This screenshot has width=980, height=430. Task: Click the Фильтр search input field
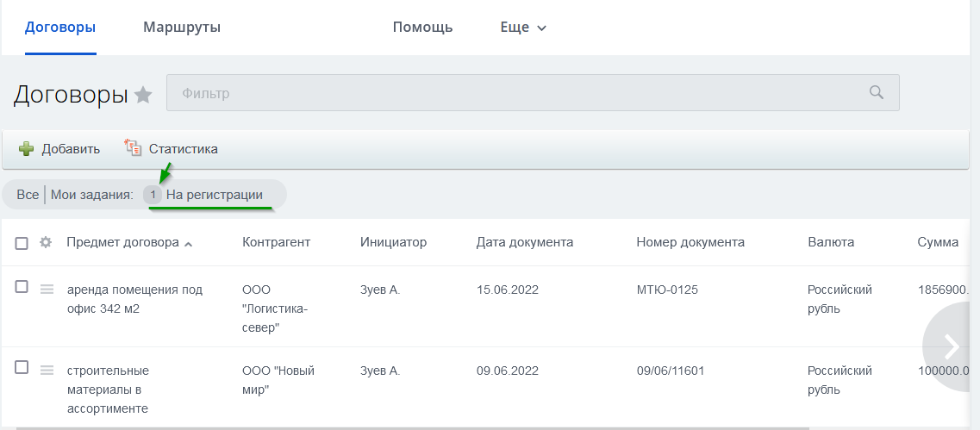pyautogui.click(x=517, y=92)
